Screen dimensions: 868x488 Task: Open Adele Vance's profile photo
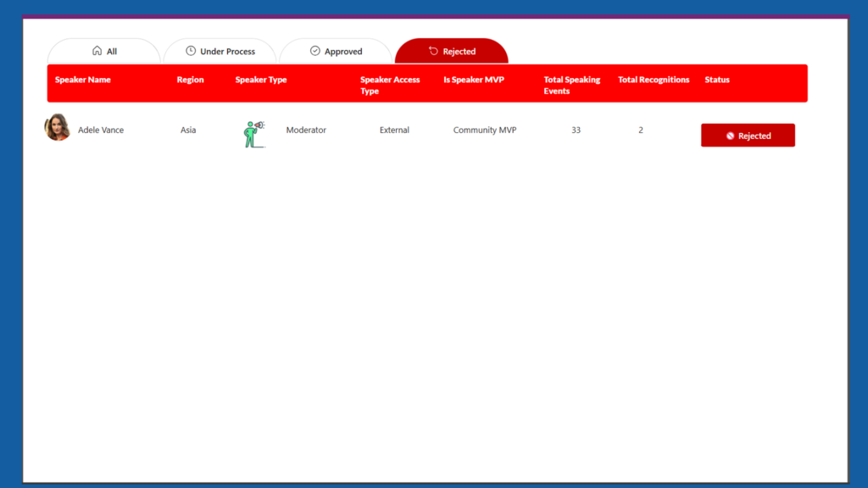tap(57, 128)
